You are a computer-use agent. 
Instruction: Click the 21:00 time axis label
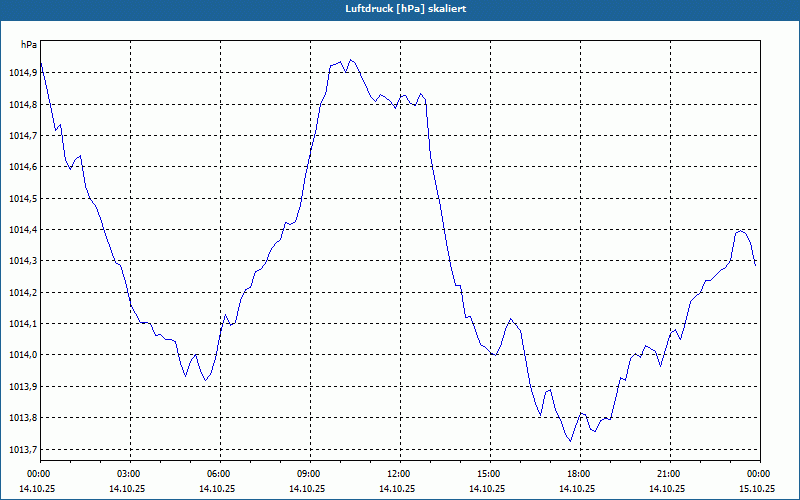tap(670, 474)
